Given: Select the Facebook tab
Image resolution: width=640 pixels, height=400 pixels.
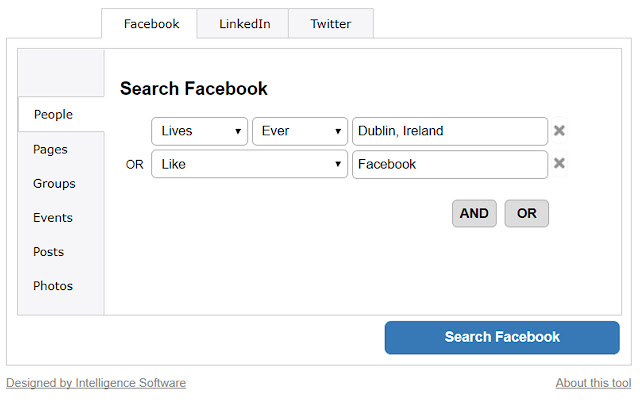Looking at the screenshot, I should pyautogui.click(x=151, y=24).
